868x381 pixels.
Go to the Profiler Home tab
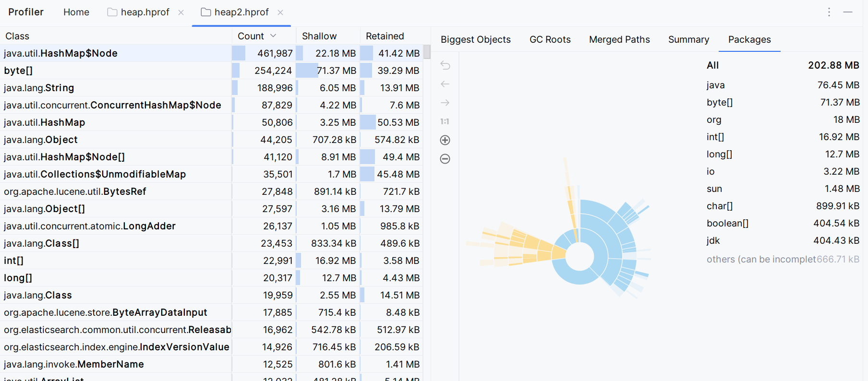point(76,12)
